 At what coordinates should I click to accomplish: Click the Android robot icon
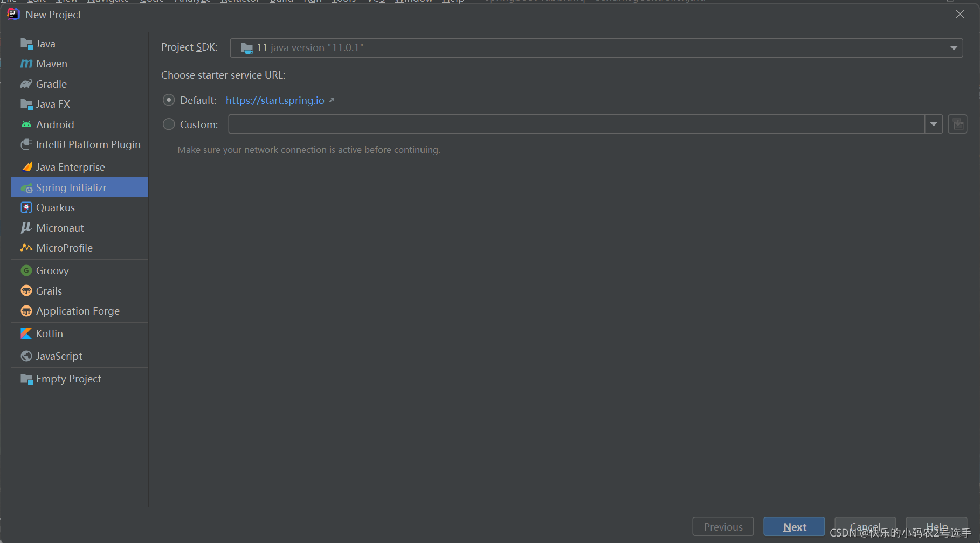click(26, 124)
